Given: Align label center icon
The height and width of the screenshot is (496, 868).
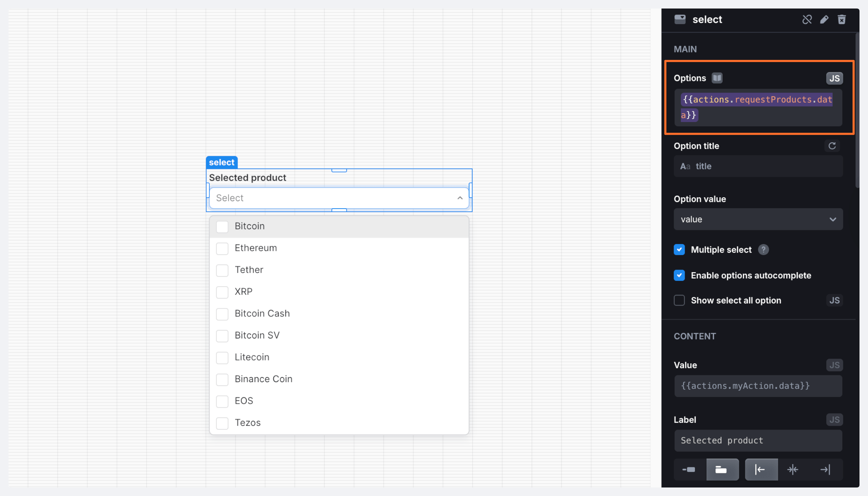Looking at the screenshot, I should click(x=792, y=470).
